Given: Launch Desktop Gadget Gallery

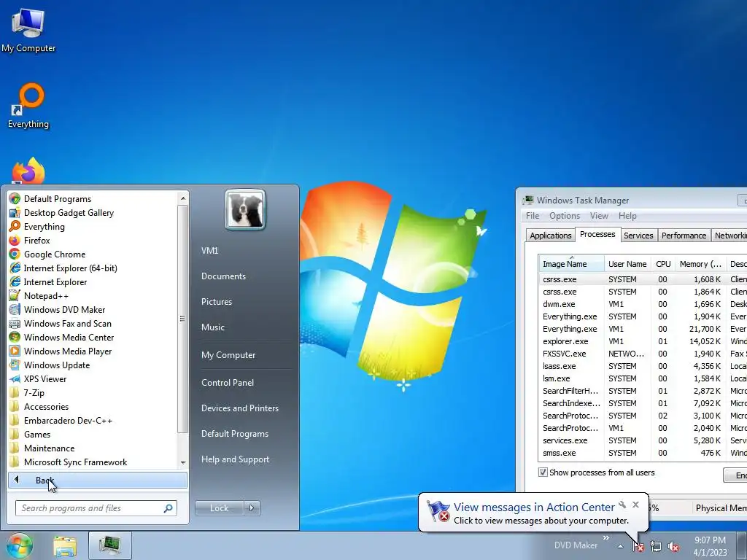Looking at the screenshot, I should coord(69,213).
